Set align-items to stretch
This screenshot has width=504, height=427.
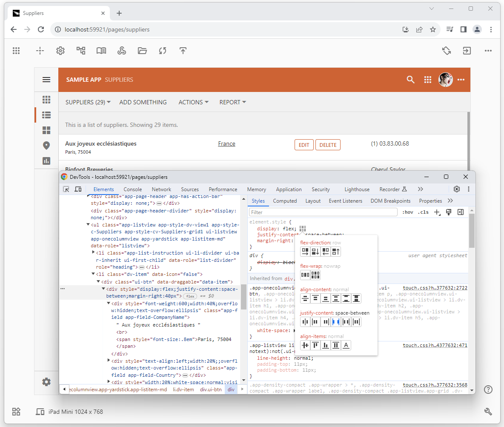[336, 345]
